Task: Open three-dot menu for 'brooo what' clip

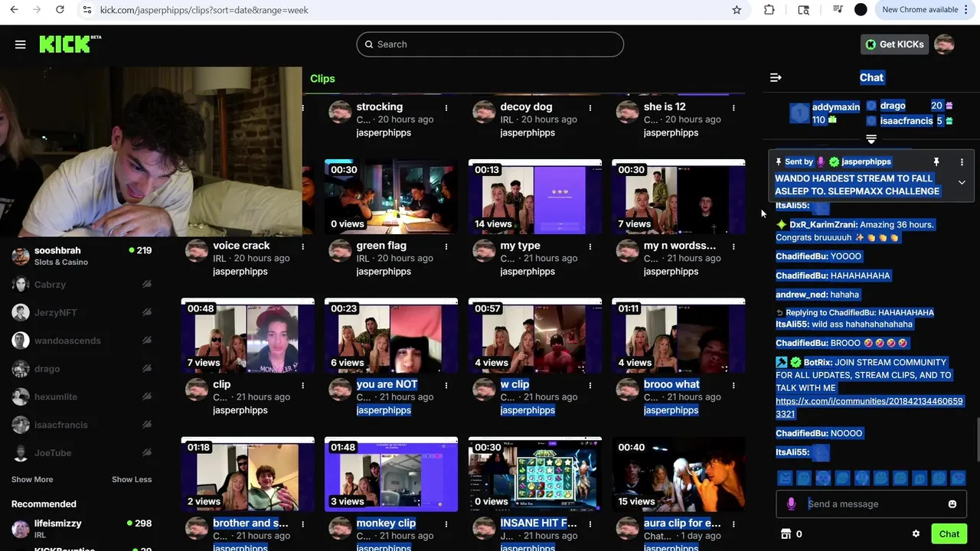Action: click(733, 385)
